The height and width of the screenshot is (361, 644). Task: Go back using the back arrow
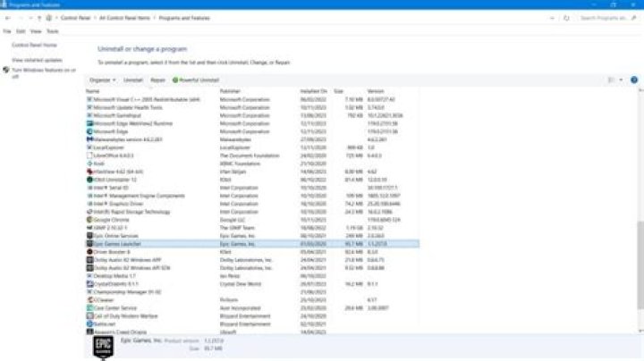click(x=8, y=18)
